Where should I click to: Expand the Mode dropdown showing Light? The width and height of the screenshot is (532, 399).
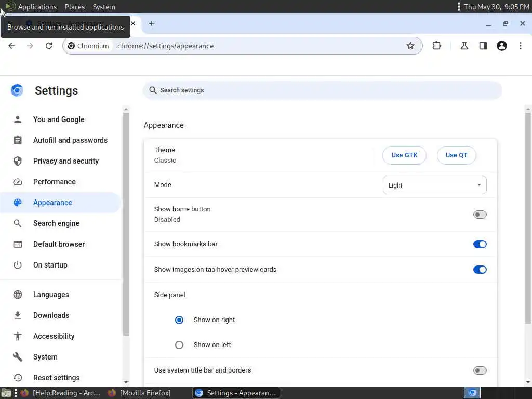point(435,185)
